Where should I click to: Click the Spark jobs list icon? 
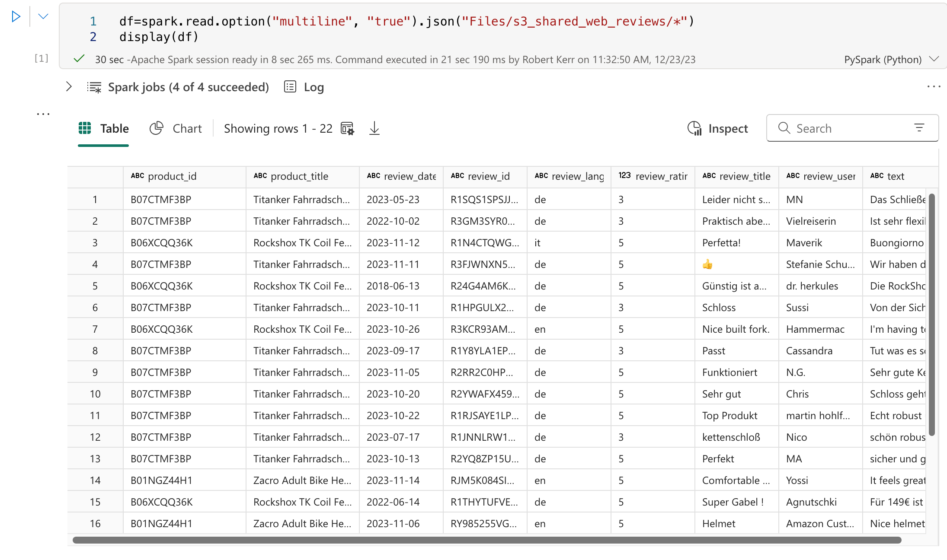point(94,87)
